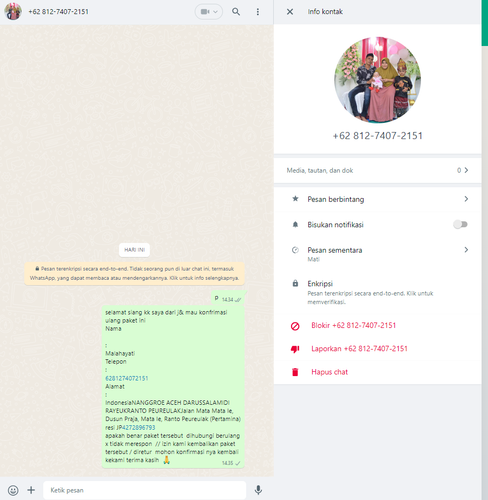Expand Pesan sementara chevron
The width and height of the screenshot is (488, 500).
point(466,250)
